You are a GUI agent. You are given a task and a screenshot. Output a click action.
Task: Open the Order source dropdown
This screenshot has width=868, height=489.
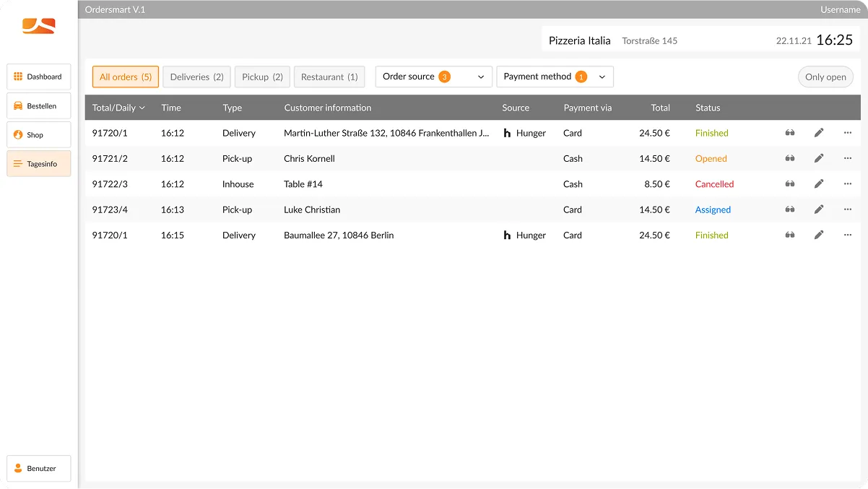(433, 77)
